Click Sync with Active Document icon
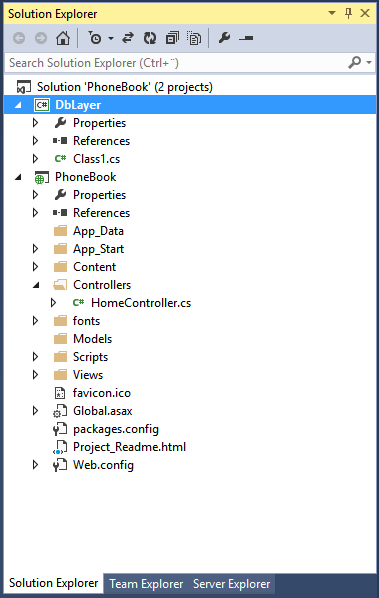379x598 pixels. pos(128,38)
